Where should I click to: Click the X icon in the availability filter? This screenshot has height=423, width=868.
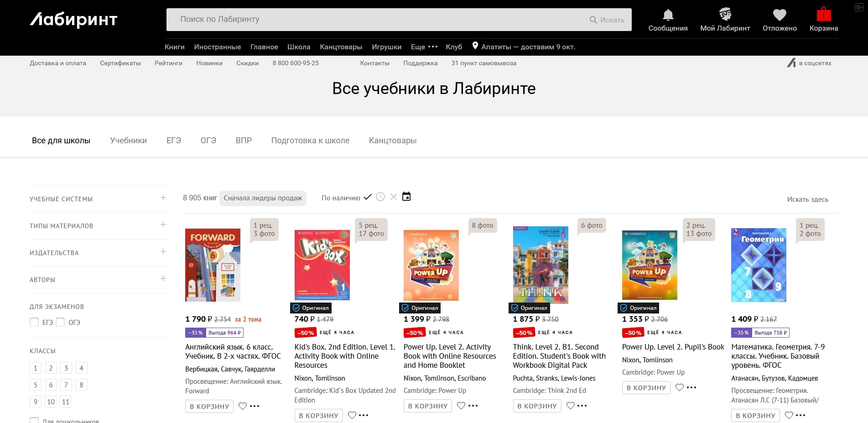(x=394, y=197)
